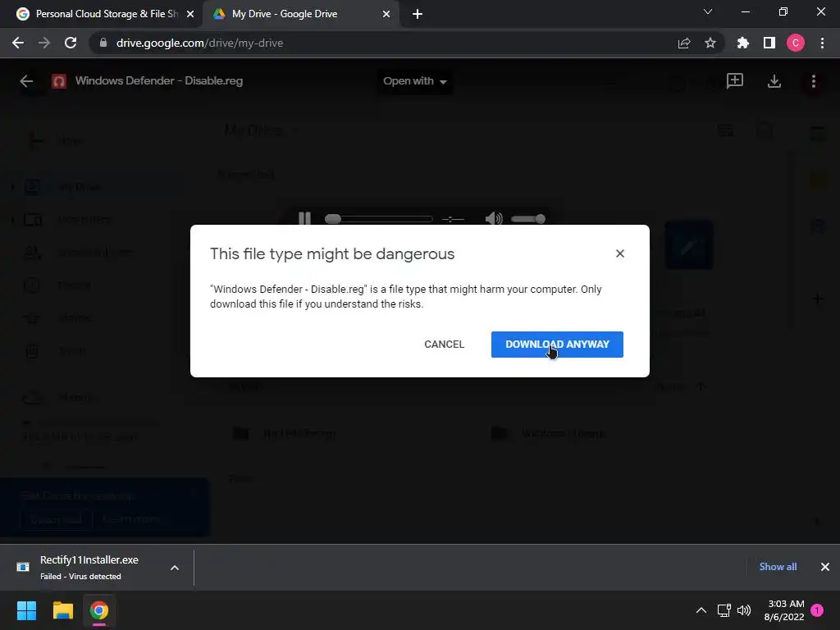Click the Windows Defender - Disable.reg file title

tap(158, 81)
